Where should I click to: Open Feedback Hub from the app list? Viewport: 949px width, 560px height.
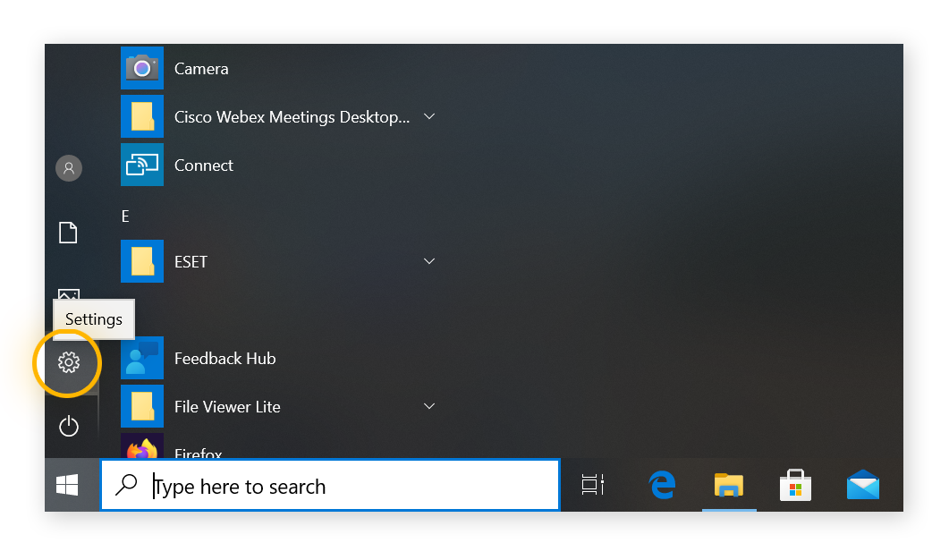point(224,359)
